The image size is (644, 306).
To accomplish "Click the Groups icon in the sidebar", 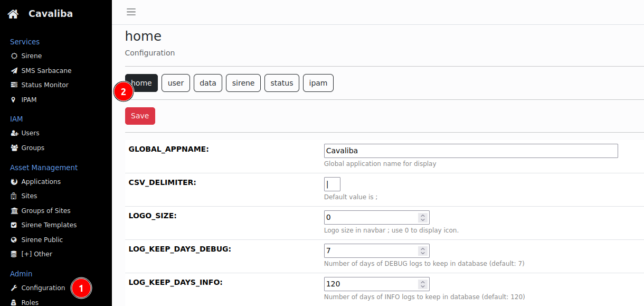I will (16, 147).
